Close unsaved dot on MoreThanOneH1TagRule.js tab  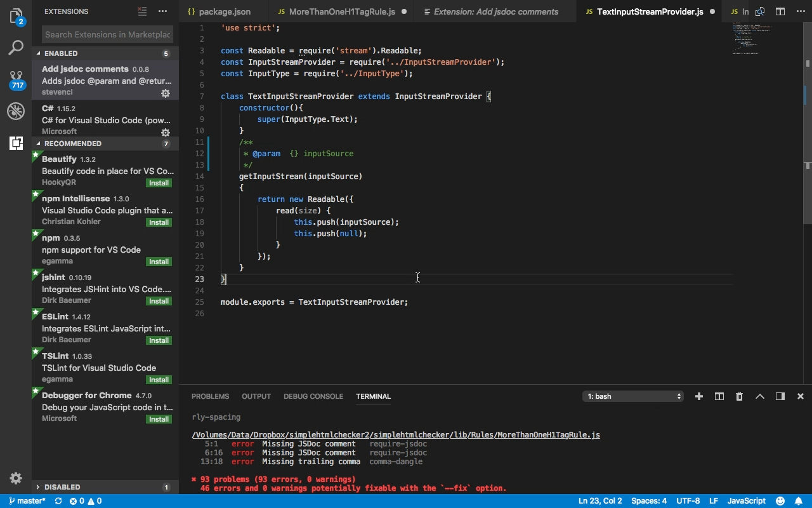404,11
